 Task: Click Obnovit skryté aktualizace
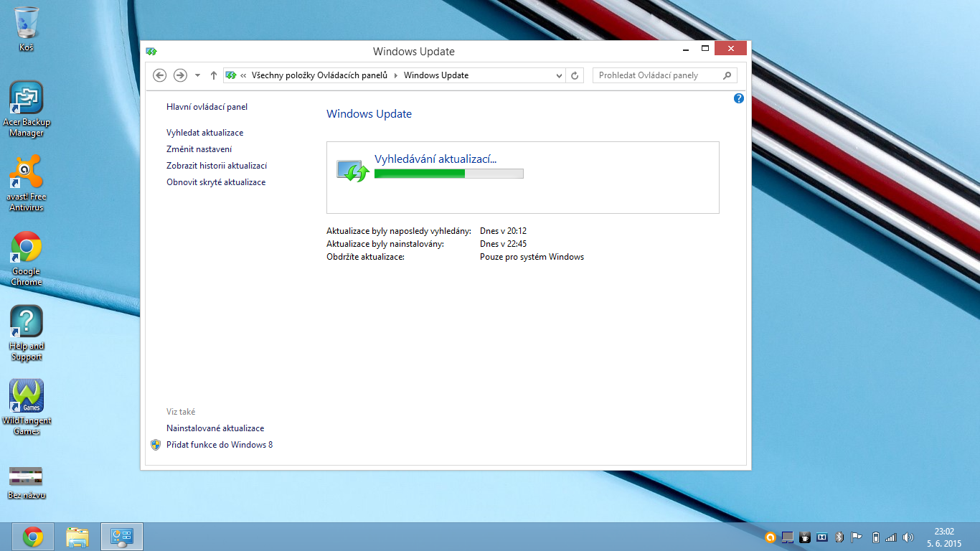[216, 182]
